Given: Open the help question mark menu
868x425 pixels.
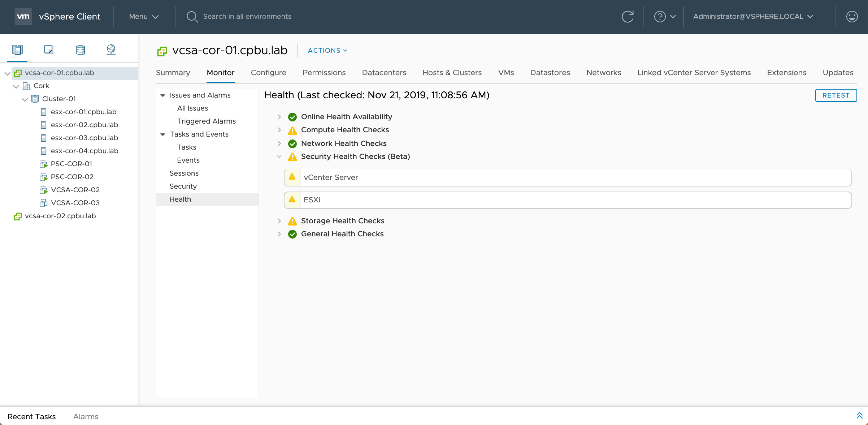Looking at the screenshot, I should [665, 16].
